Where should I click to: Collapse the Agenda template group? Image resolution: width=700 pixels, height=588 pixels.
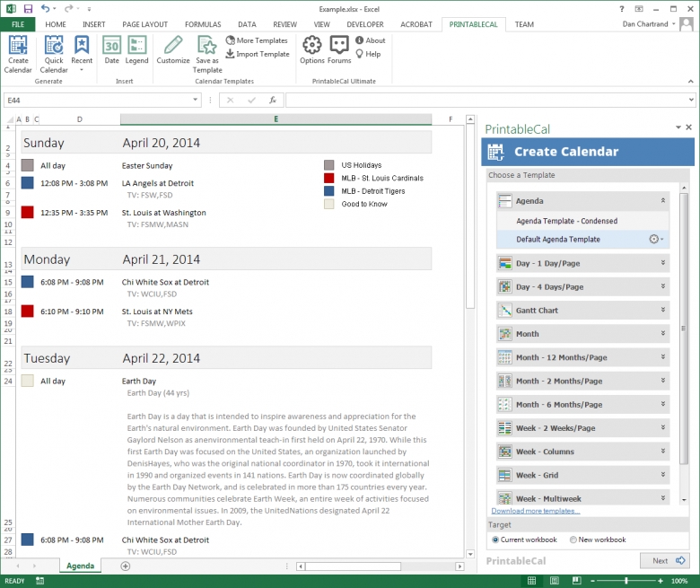click(663, 201)
